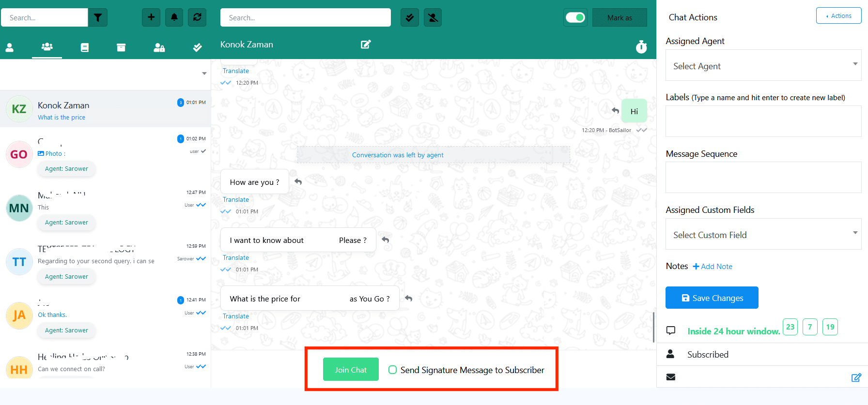Click the Labels input field
868x405 pixels.
coord(763,121)
